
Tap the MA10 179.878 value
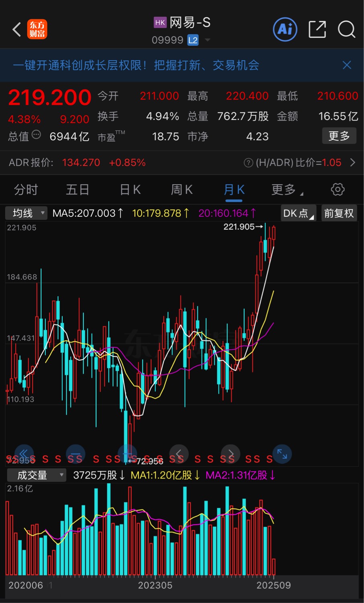[x=161, y=213]
